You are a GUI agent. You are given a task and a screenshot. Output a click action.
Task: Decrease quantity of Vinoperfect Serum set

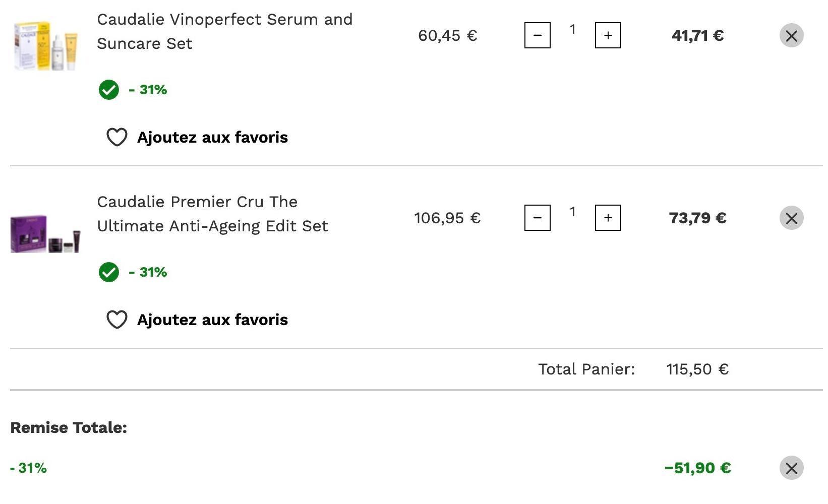[537, 35]
